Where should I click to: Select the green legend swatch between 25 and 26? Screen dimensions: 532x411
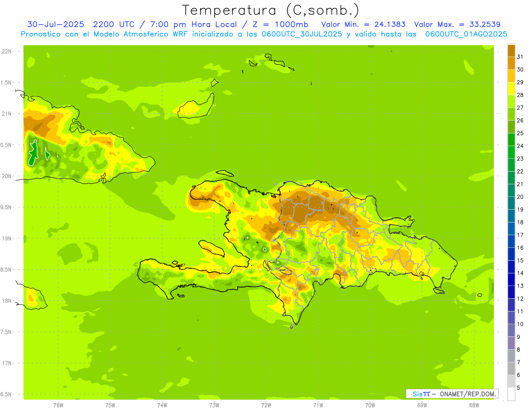(511, 127)
